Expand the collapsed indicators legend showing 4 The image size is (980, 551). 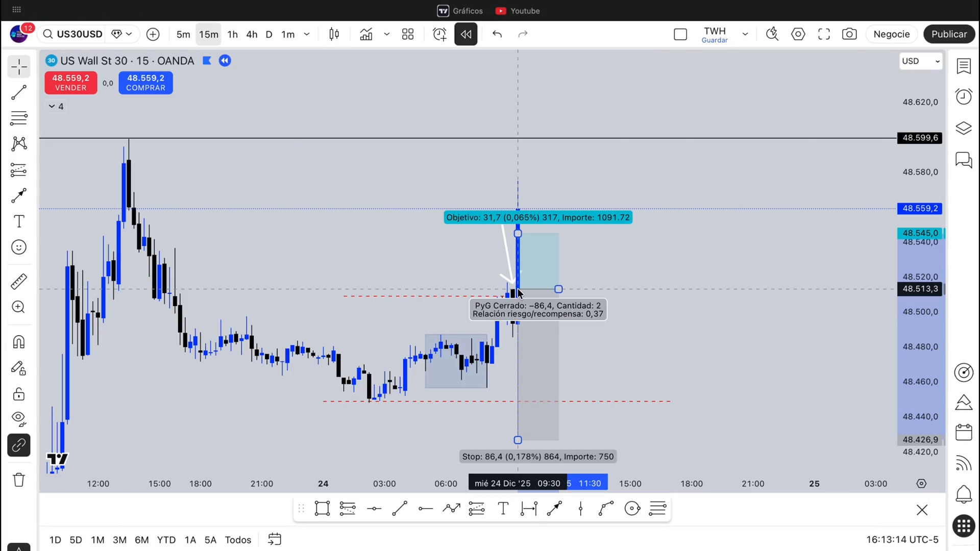click(x=56, y=106)
